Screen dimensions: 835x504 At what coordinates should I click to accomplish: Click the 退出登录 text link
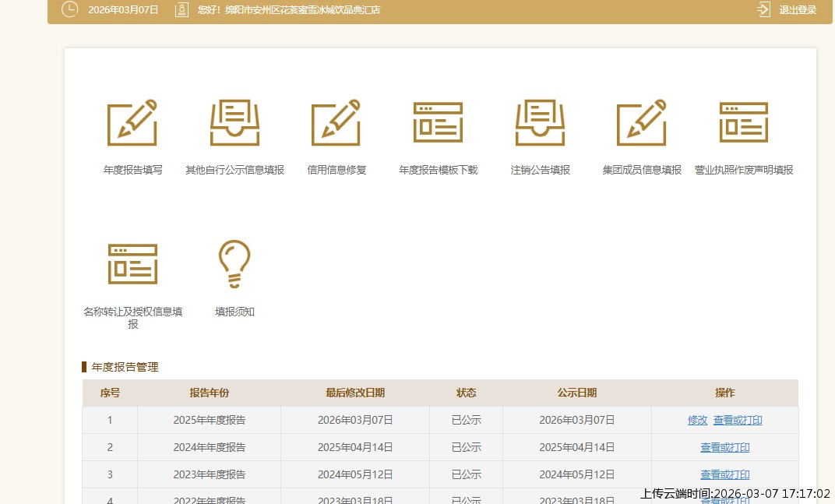tap(798, 10)
